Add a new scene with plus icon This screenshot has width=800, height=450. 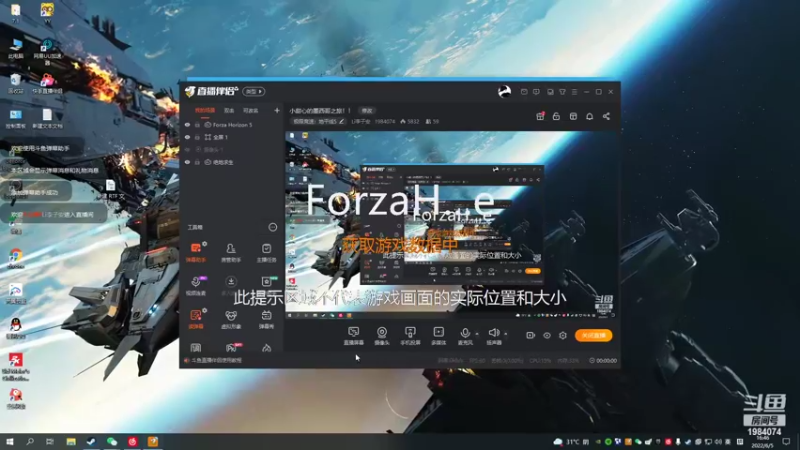277,110
